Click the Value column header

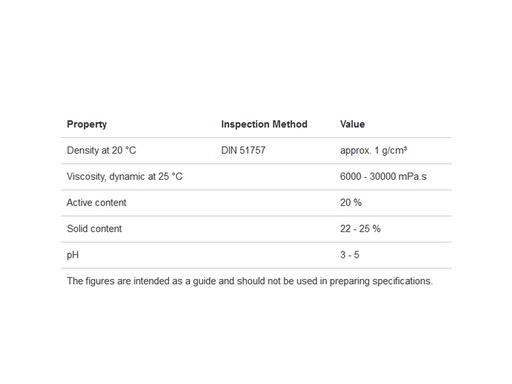pyautogui.click(x=352, y=124)
